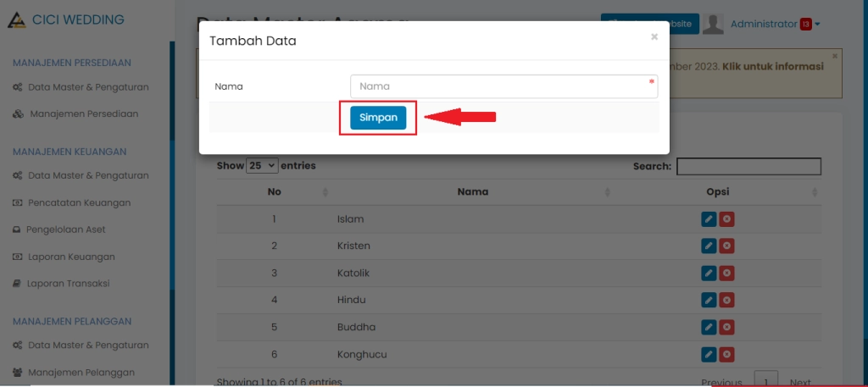Delete the Katolik entry
The image size is (868, 387).
pyautogui.click(x=726, y=274)
